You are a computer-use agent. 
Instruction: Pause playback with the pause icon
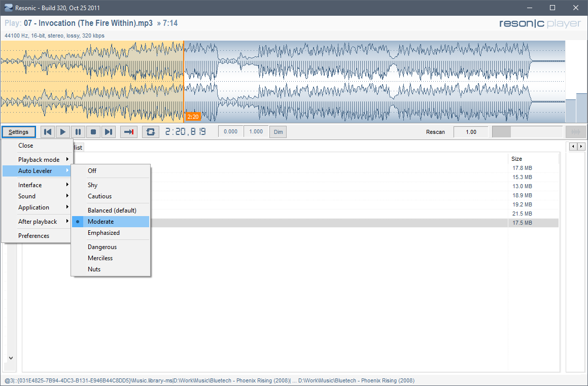coord(78,132)
